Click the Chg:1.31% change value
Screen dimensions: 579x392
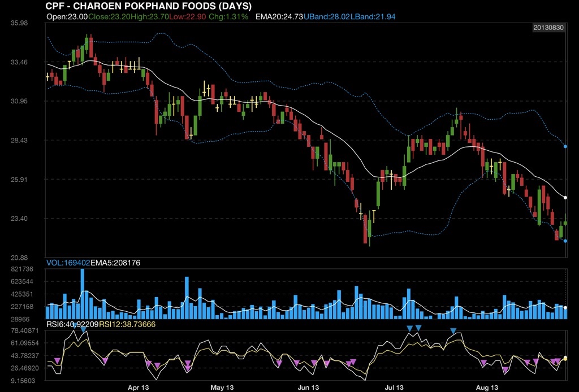pyautogui.click(x=228, y=16)
